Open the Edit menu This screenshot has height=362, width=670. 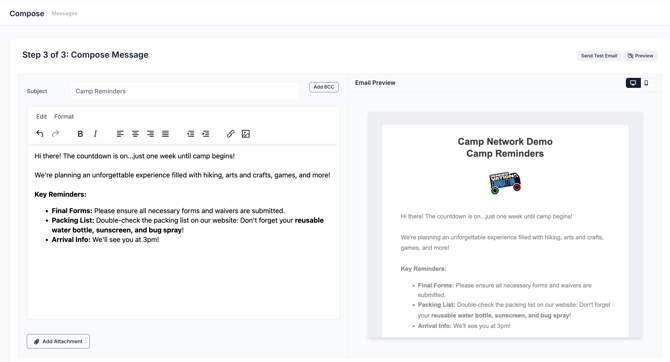click(x=41, y=116)
